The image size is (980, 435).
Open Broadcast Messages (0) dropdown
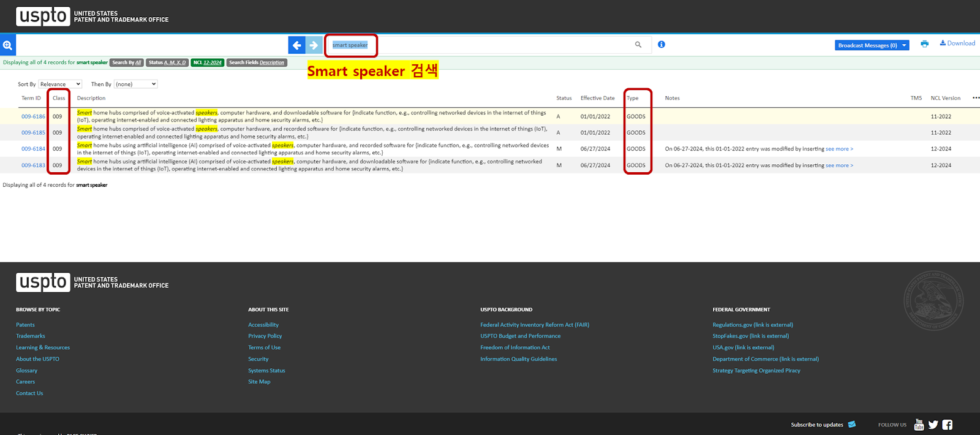coord(872,45)
